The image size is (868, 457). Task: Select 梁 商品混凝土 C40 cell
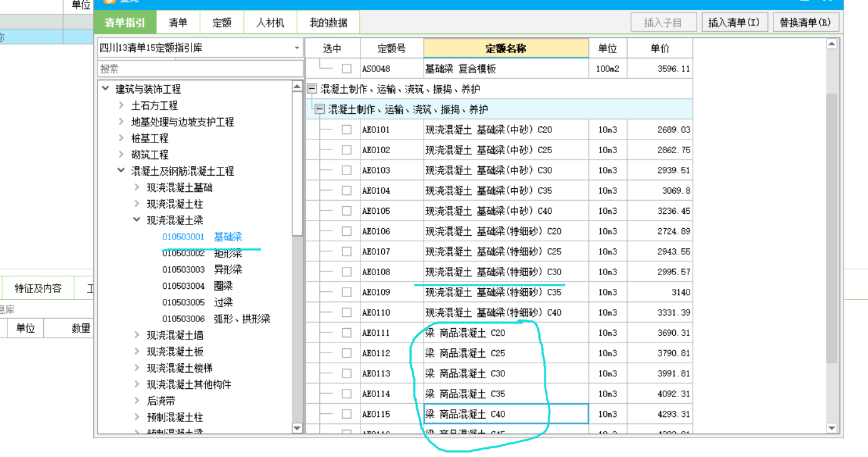[506, 414]
